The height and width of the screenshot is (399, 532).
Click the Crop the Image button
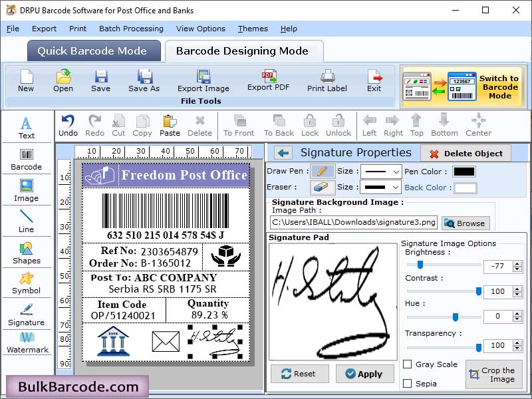point(493,374)
